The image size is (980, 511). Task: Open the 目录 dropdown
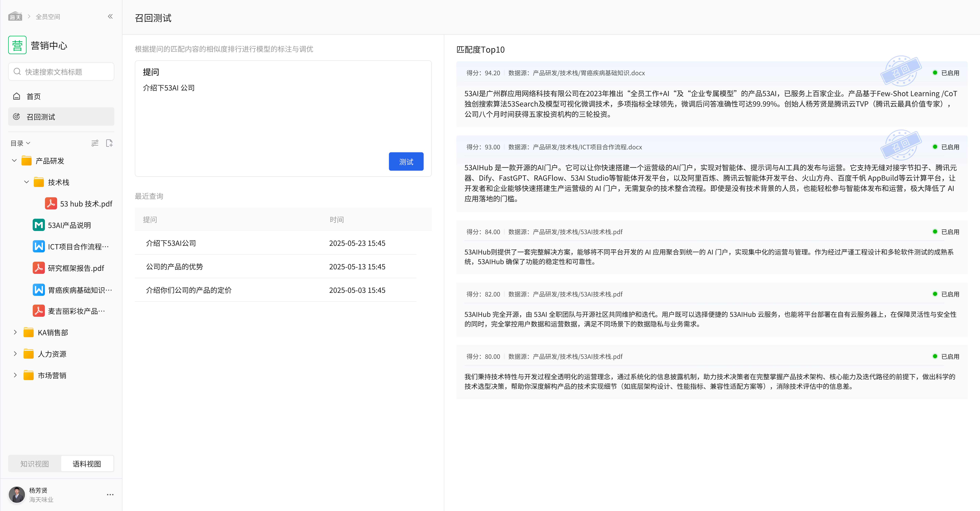(x=21, y=143)
